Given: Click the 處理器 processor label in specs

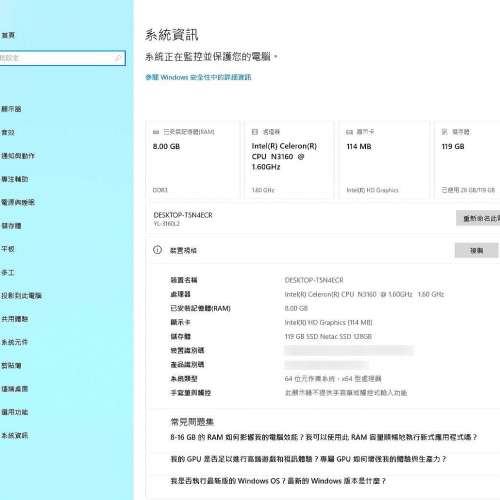Looking at the screenshot, I should (180, 294).
